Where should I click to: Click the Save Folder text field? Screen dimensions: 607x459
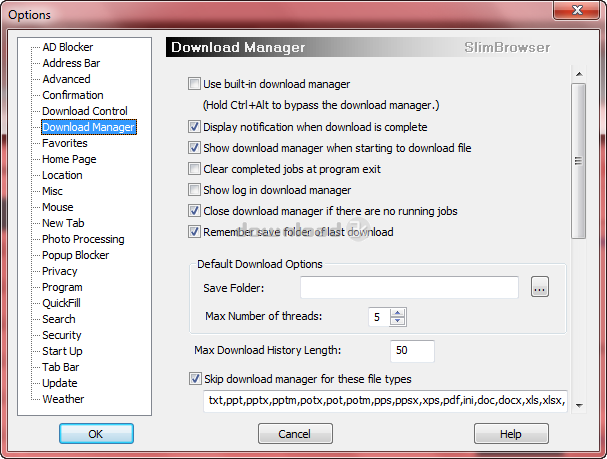click(409, 288)
